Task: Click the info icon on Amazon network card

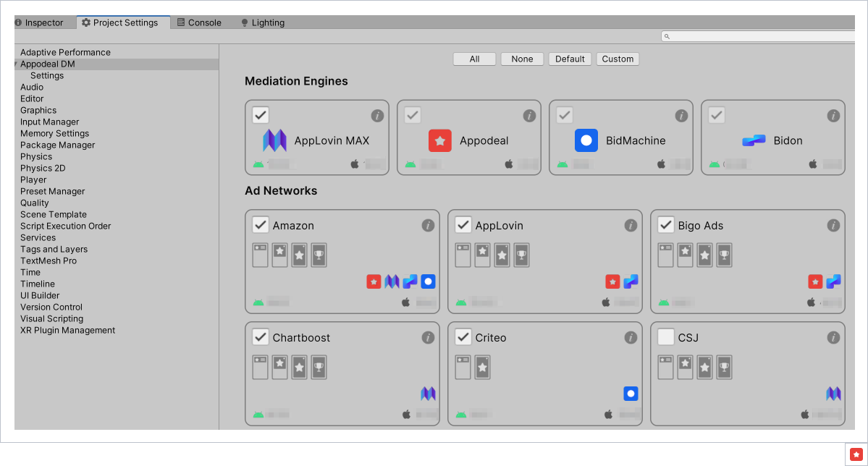Action: pyautogui.click(x=428, y=226)
